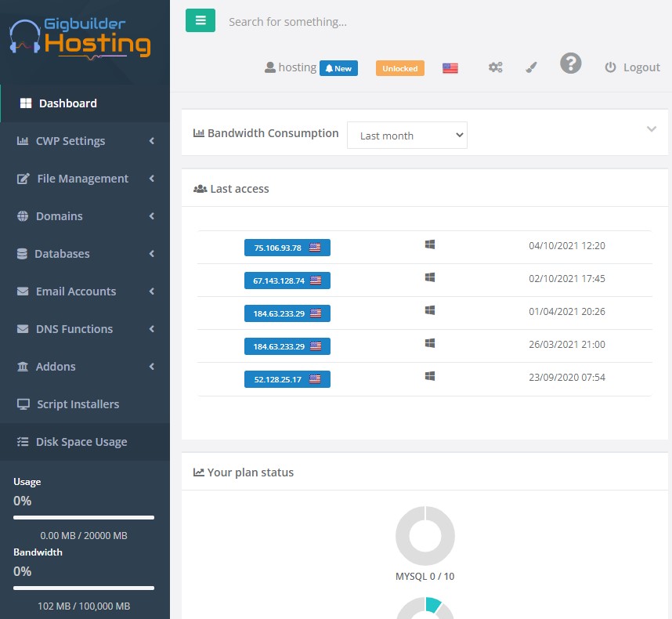Select Dashboard in the sidebar
The image size is (672, 619).
[67, 103]
